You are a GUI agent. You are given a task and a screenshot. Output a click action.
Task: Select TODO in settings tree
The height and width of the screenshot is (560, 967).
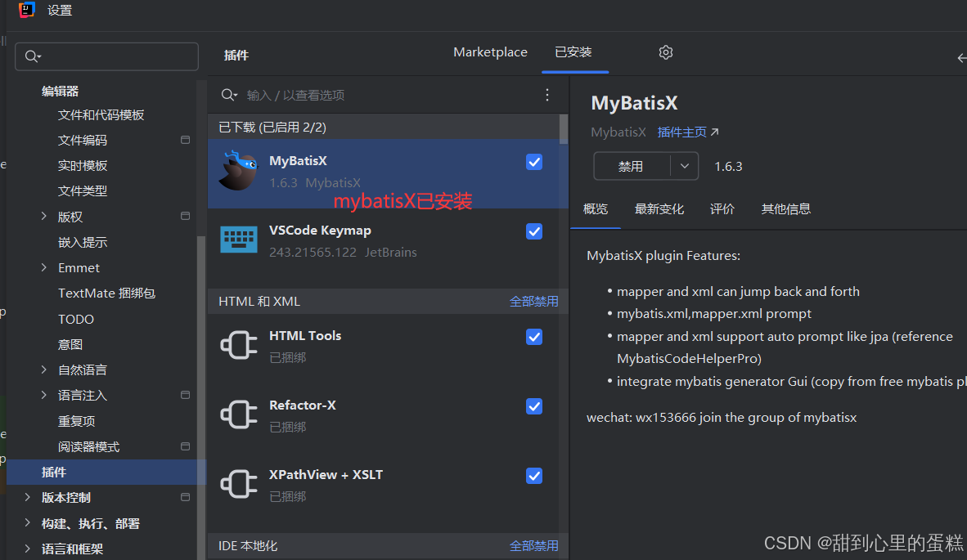point(76,319)
